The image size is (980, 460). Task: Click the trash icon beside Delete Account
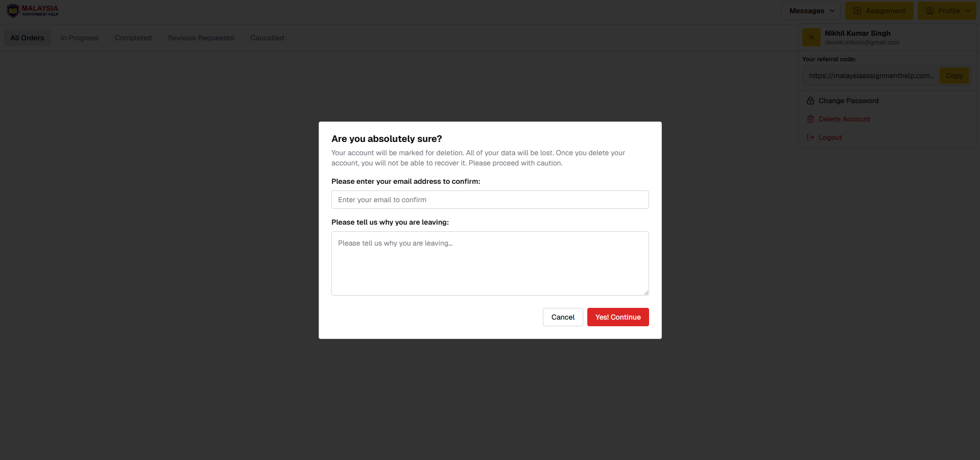pos(810,119)
